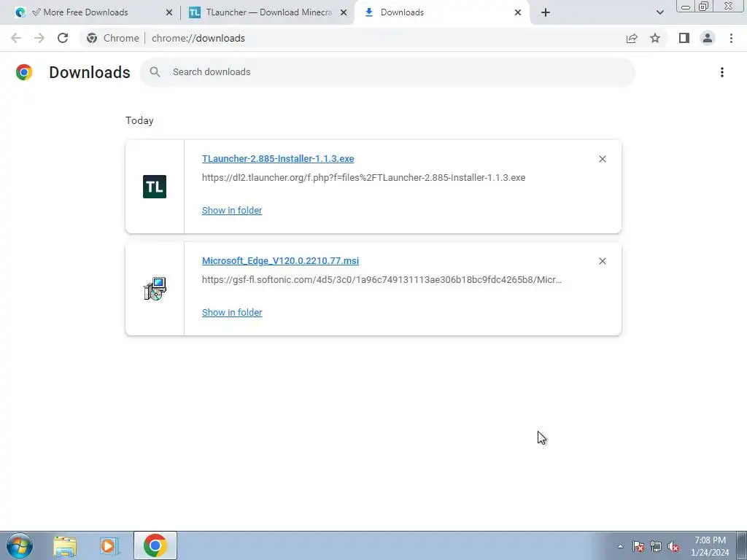The image size is (747, 560).
Task: Click the softonic source URL text
Action: (382, 279)
